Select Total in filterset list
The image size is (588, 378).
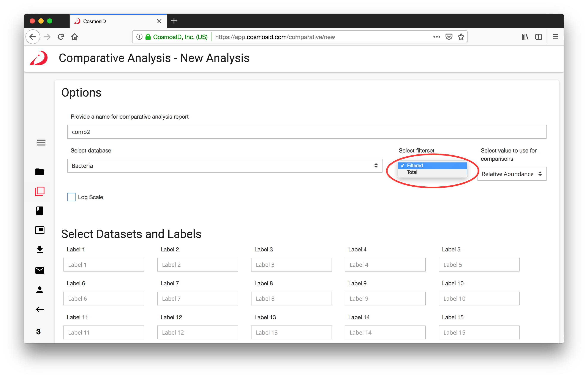point(412,172)
